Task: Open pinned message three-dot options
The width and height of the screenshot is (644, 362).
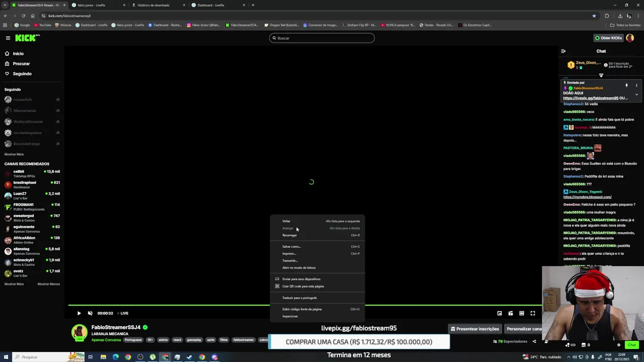Action: pyautogui.click(x=636, y=85)
